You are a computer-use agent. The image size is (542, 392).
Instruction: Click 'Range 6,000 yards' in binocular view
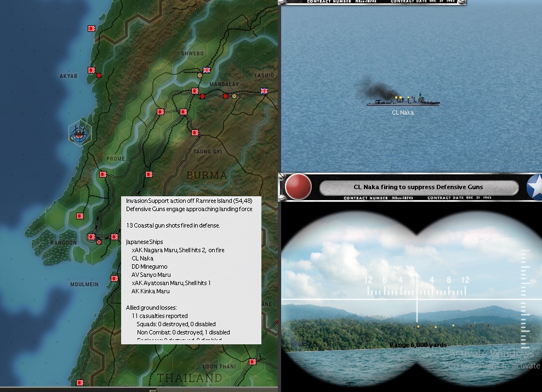click(418, 345)
